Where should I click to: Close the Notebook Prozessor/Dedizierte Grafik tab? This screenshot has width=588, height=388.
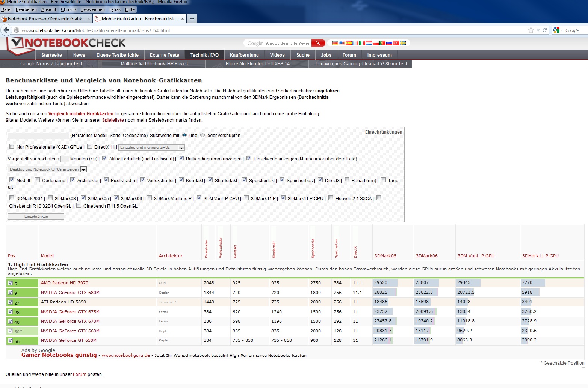coord(89,18)
